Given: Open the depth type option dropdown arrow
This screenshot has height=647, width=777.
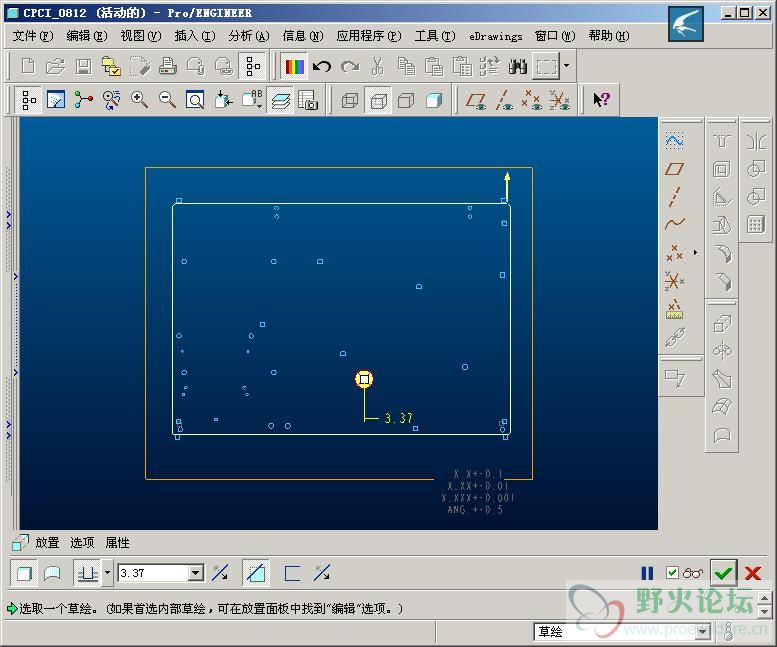Looking at the screenshot, I should point(107,573).
